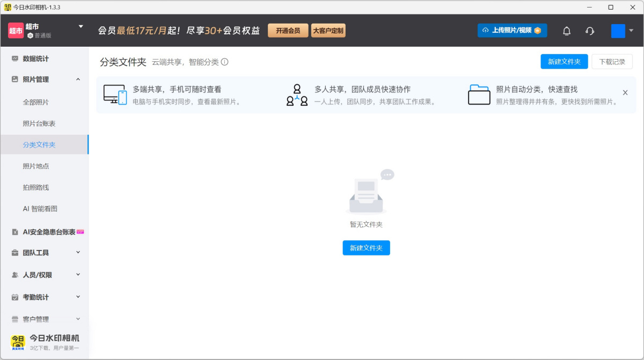Select 照片台账表 from the sidebar
Screen dimensions: 644x360
click(39, 124)
